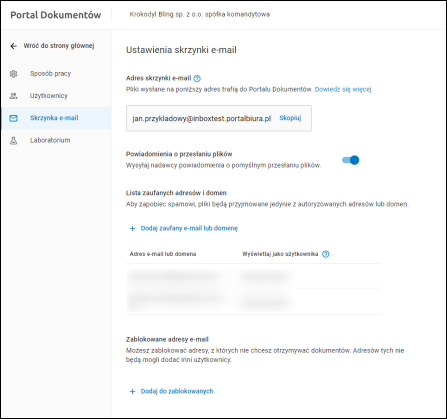Click Powiadomienia o przesłaniu plików label
The image size is (447, 419).
(179, 154)
